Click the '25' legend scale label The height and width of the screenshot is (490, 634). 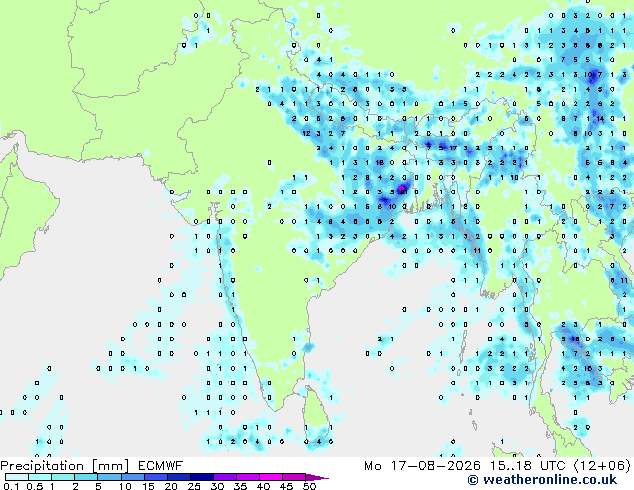pyautogui.click(x=194, y=486)
